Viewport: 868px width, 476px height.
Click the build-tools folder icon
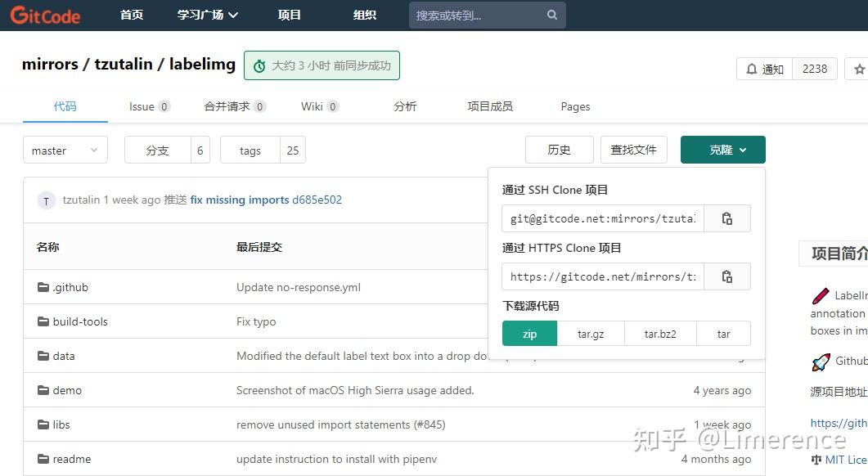tap(43, 321)
